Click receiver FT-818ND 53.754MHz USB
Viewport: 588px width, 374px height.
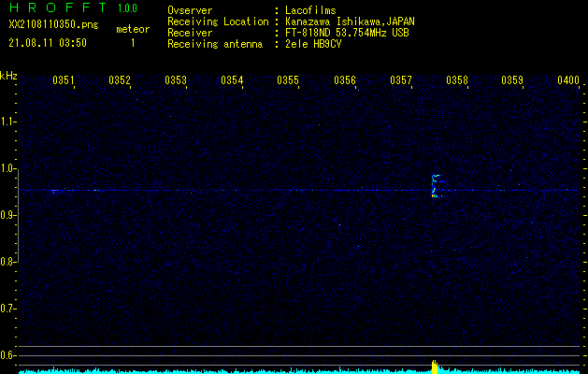[x=347, y=33]
